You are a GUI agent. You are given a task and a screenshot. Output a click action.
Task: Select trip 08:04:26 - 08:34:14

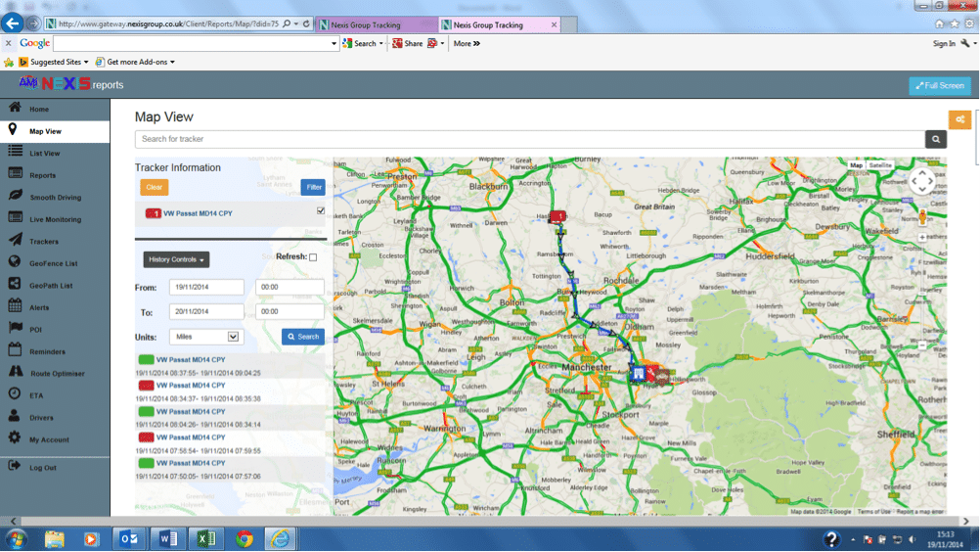(x=230, y=418)
